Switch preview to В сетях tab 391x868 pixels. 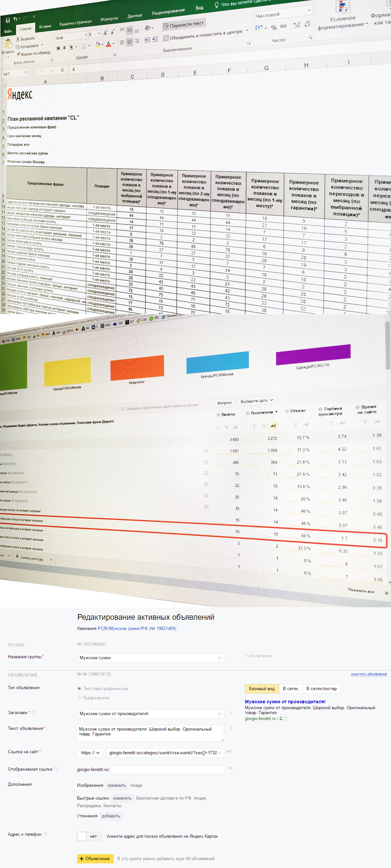coord(291,689)
